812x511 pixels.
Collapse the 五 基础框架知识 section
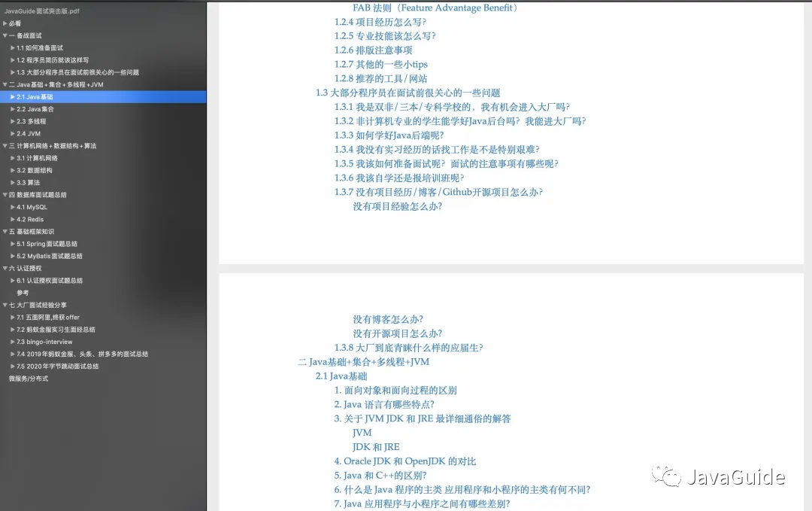click(5, 232)
